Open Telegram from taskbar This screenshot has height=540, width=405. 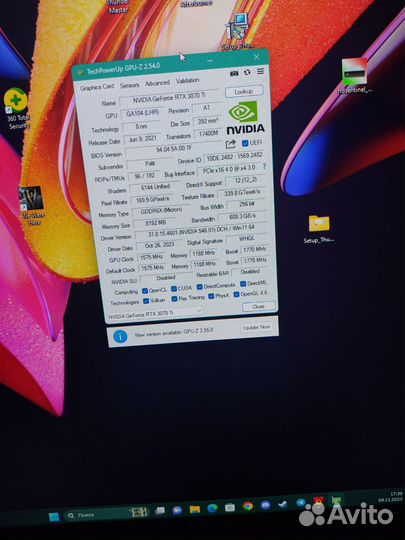click(x=301, y=503)
